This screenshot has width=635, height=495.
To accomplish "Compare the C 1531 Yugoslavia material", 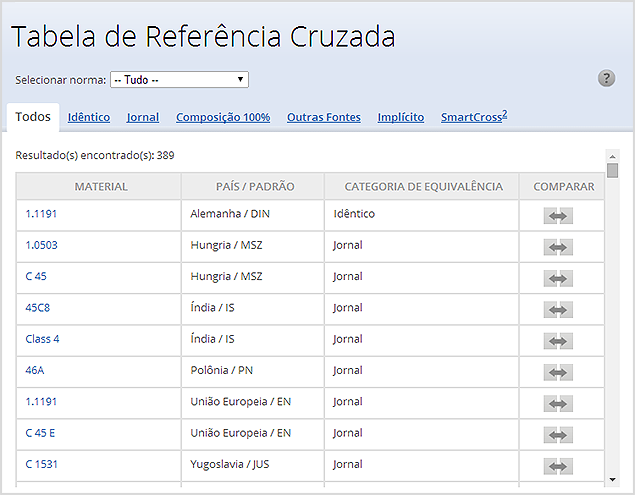I will tap(558, 466).
